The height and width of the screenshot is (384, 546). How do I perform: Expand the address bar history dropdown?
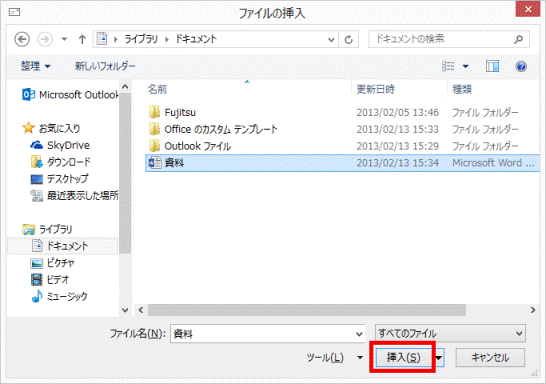[x=331, y=40]
